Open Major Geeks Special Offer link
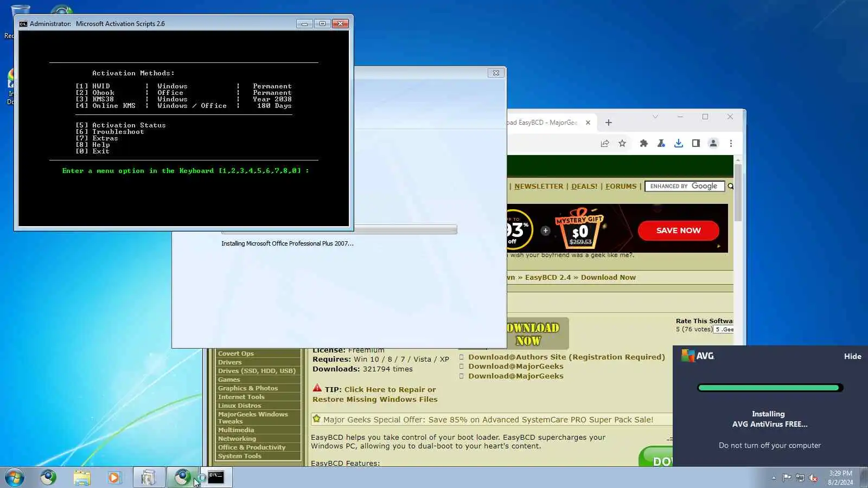Image resolution: width=868 pixels, height=488 pixels. pyautogui.click(x=488, y=420)
